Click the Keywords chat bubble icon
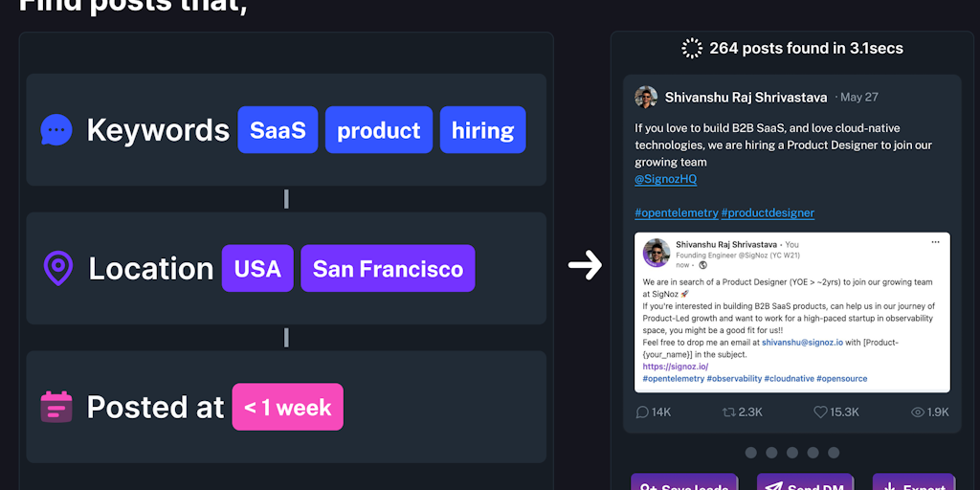This screenshot has height=490, width=980. pos(56,130)
